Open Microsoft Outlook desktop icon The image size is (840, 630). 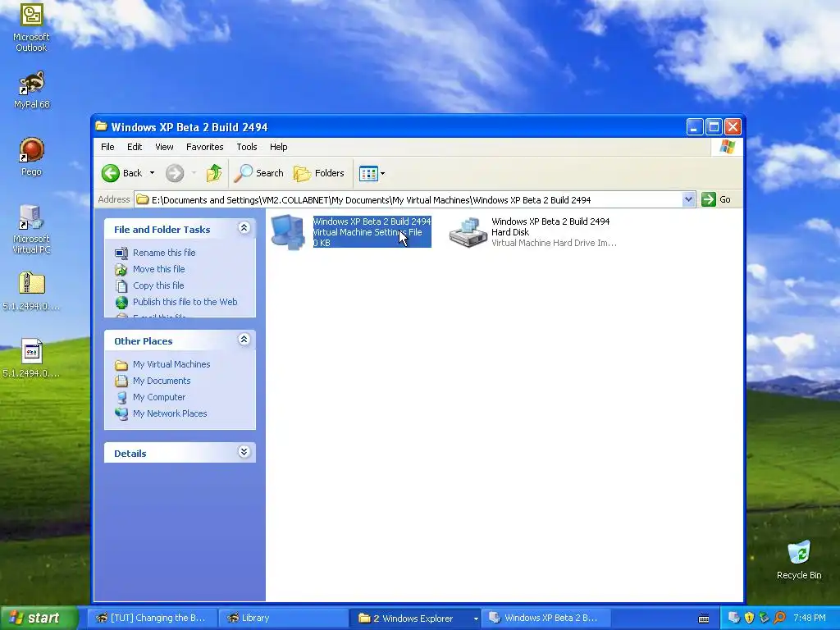pyautogui.click(x=31, y=27)
